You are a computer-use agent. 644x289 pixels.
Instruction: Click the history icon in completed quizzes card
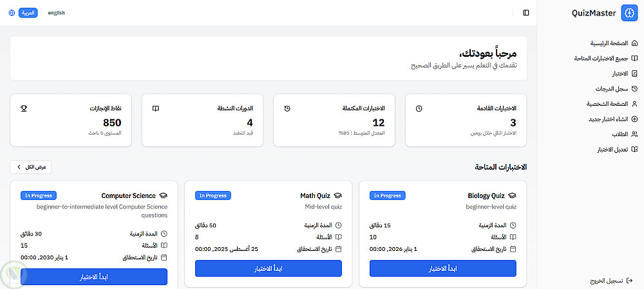pyautogui.click(x=287, y=108)
